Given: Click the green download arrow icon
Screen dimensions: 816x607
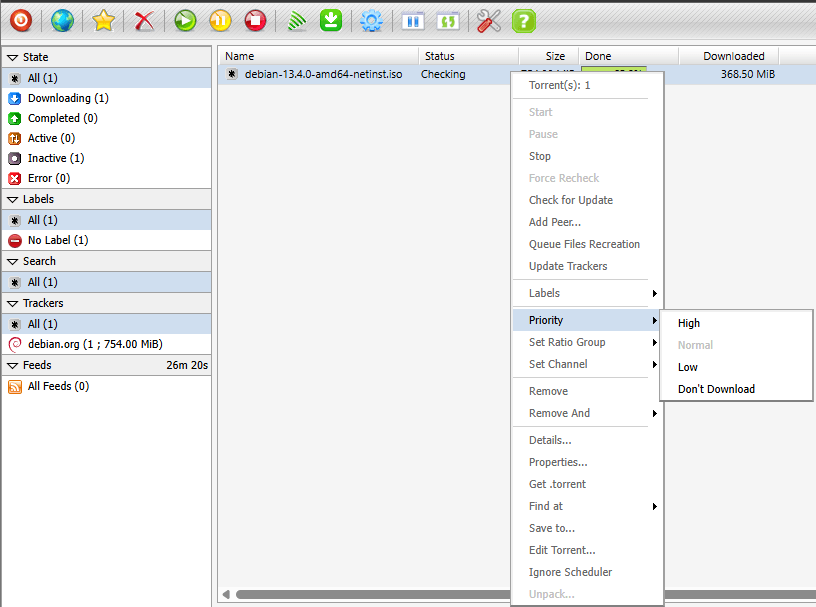Looking at the screenshot, I should 331,21.
